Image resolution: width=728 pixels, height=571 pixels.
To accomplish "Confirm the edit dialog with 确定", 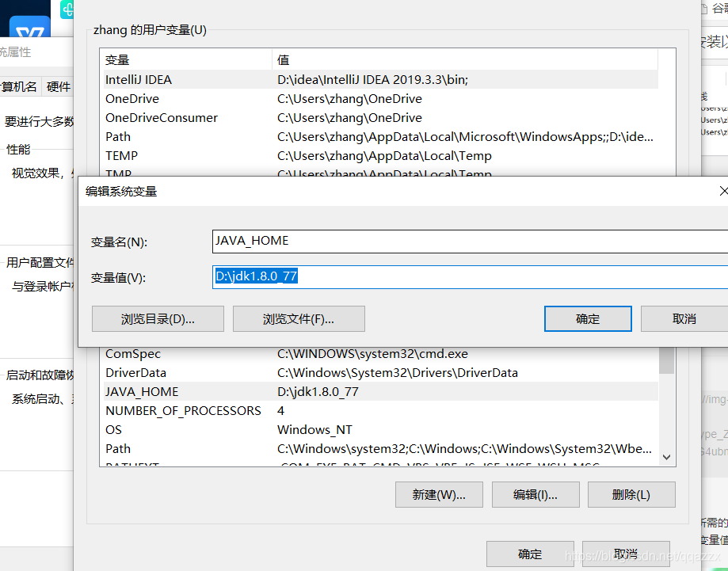I will pos(588,319).
